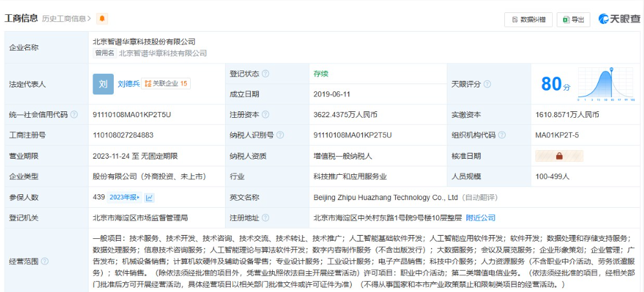Click the 80分 score
This screenshot has height=292, width=644.
coord(555,84)
